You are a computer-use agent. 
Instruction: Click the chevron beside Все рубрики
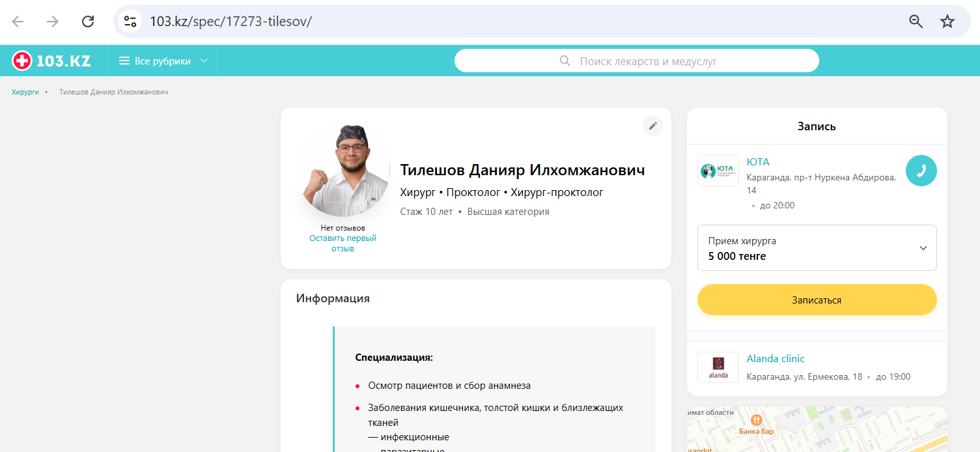tap(204, 61)
